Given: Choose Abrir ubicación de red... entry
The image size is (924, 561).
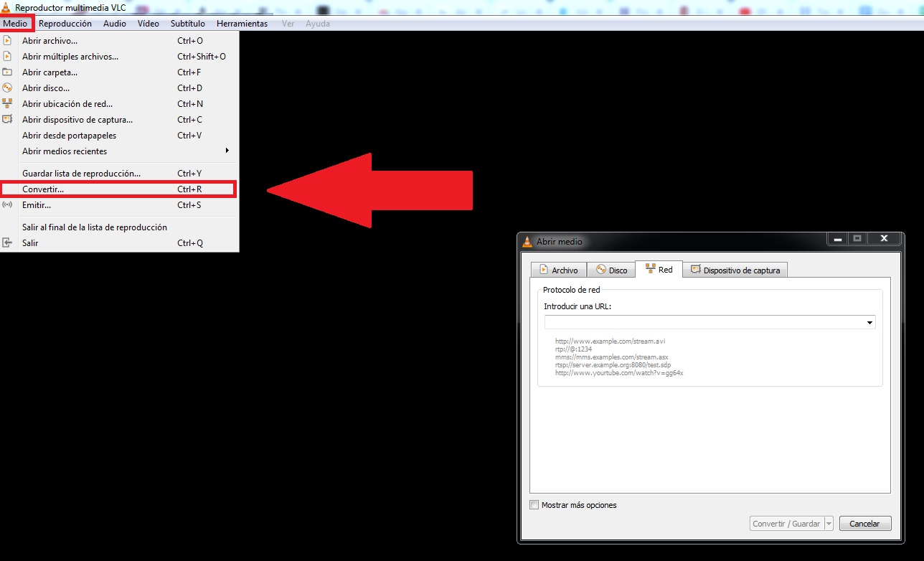Looking at the screenshot, I should point(119,104).
